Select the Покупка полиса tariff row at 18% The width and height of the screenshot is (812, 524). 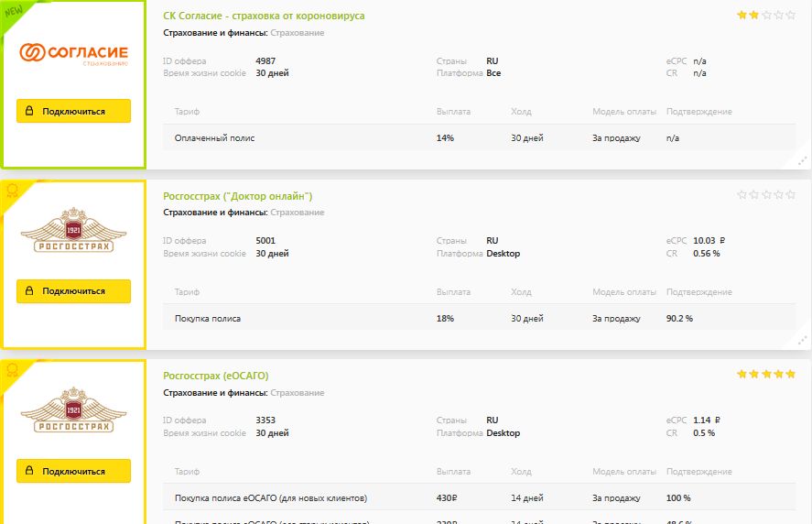coord(208,318)
